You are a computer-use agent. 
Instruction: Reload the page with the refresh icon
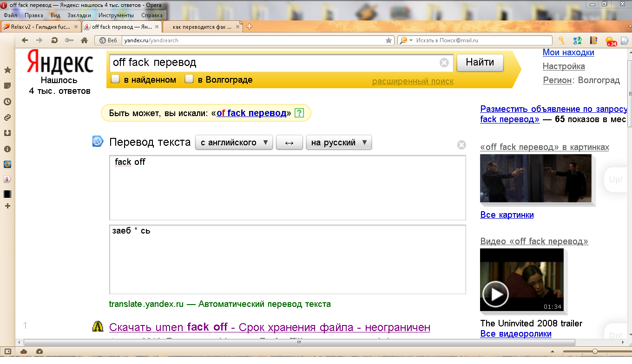(x=54, y=40)
